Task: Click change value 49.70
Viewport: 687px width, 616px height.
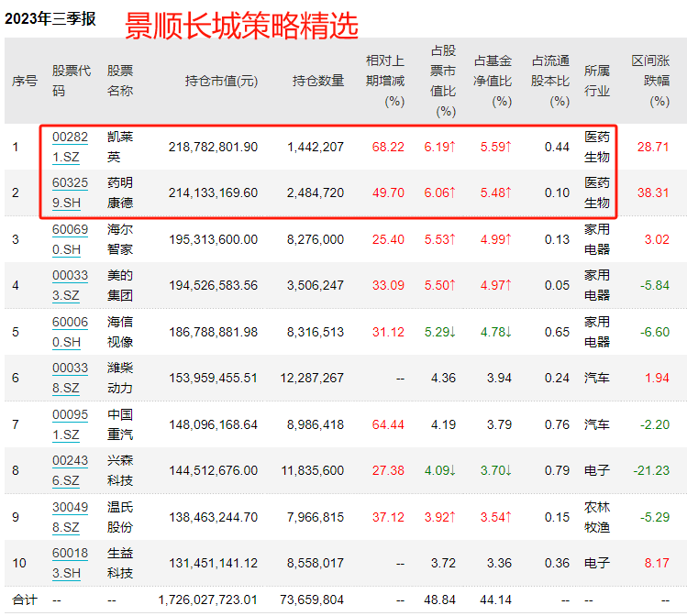Action: point(388,193)
